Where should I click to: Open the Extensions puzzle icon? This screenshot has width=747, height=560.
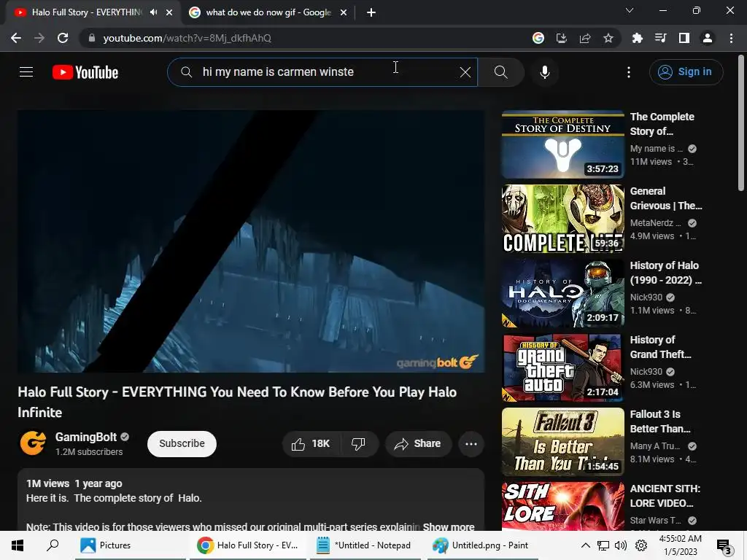click(637, 38)
